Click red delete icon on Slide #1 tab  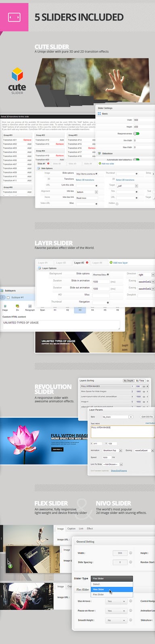point(48,163)
